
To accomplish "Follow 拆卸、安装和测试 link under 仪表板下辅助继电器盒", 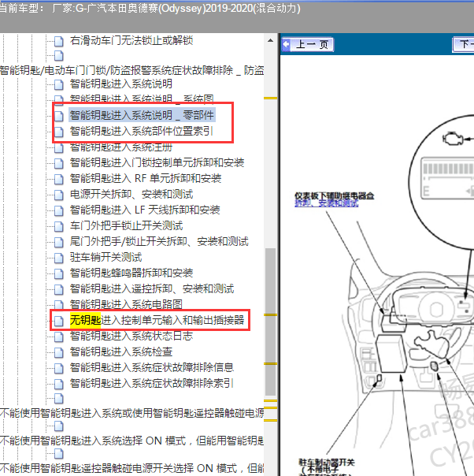I will click(x=326, y=203).
